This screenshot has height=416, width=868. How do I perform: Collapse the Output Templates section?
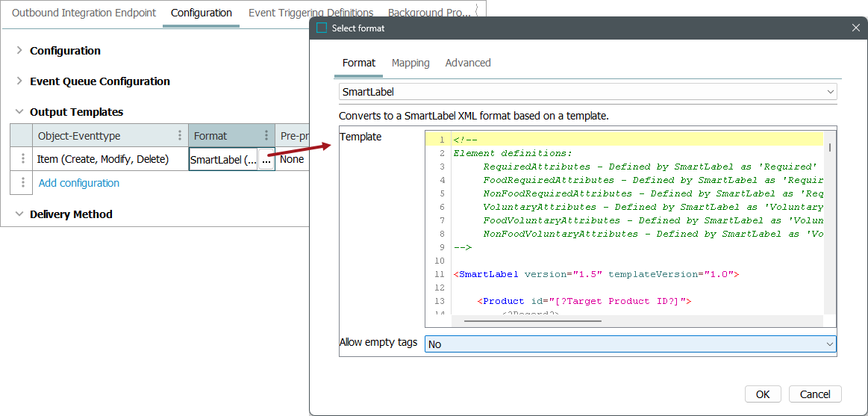click(19, 112)
